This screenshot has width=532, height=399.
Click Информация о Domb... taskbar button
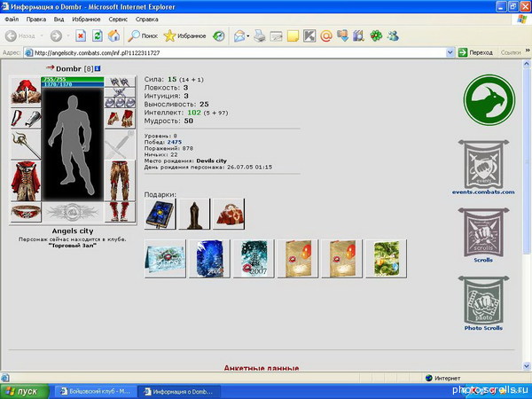click(x=179, y=392)
